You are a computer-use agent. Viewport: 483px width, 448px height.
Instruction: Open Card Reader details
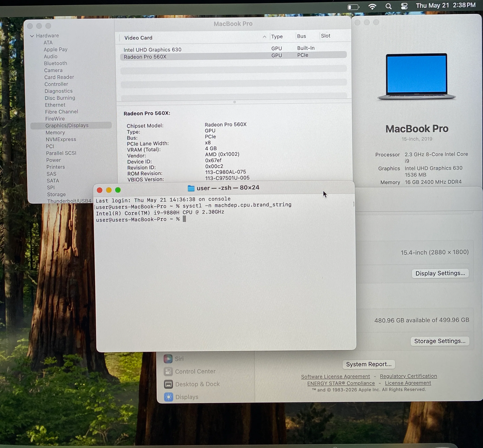coord(59,77)
